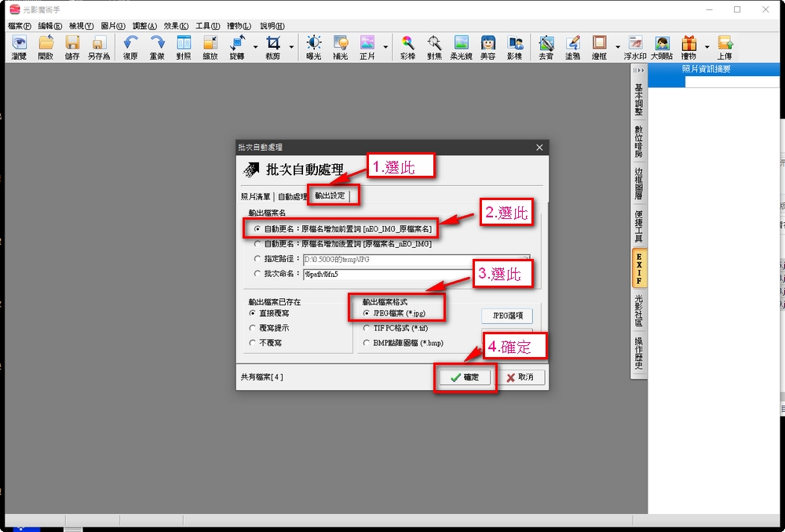Open the JPEG選項 settings button

pos(506,315)
